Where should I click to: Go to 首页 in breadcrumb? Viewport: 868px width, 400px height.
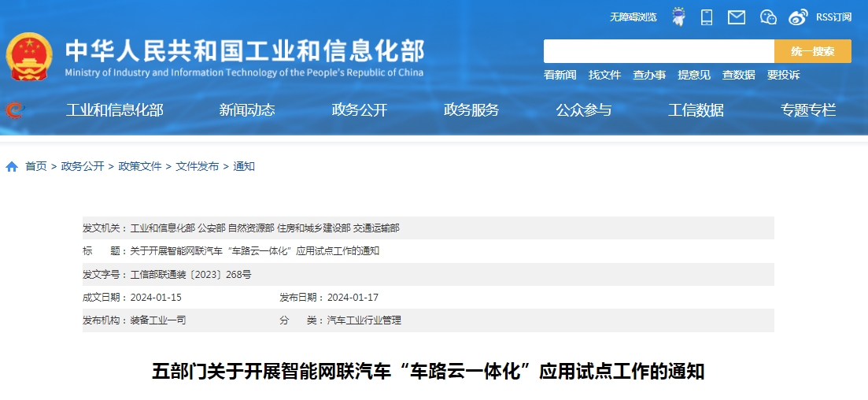click(36, 166)
